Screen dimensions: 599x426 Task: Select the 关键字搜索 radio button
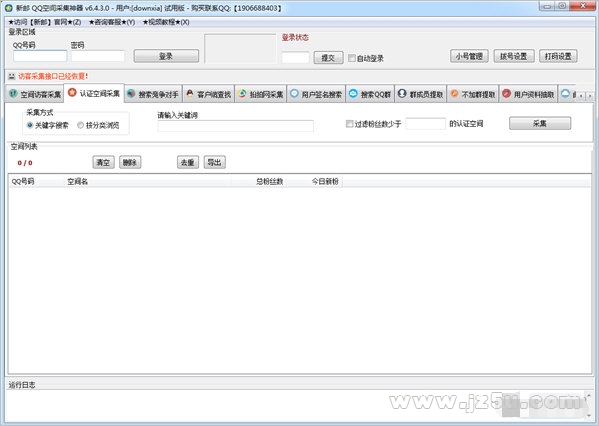[30, 125]
